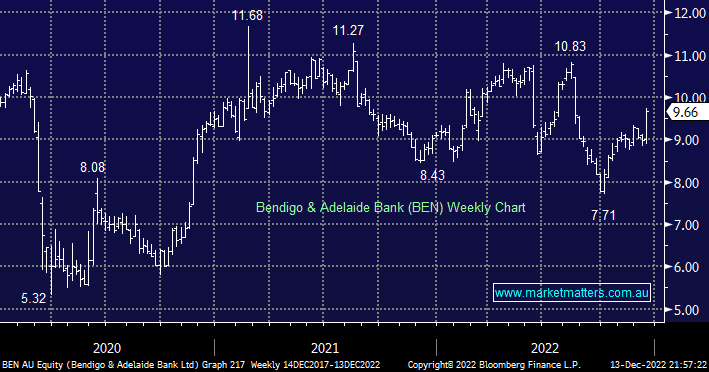Click the Copyright 2022 Bloomberg Finance text
This screenshot has width=709, height=372.
click(x=494, y=365)
